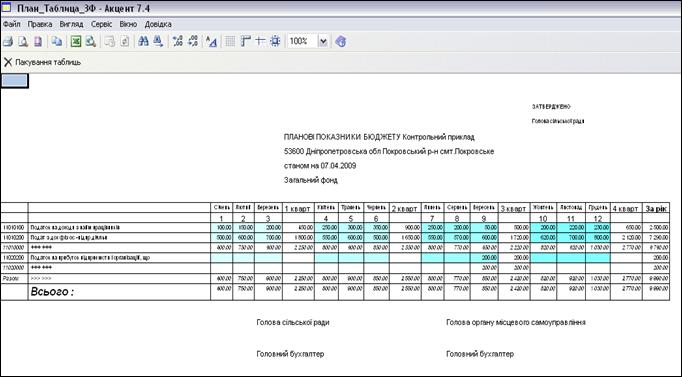Click the Copy icon in toolbar
682x377 pixels.
(x=57, y=42)
